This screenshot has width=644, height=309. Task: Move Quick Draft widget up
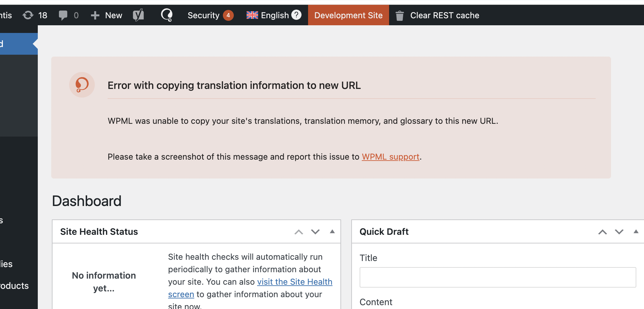(x=603, y=232)
